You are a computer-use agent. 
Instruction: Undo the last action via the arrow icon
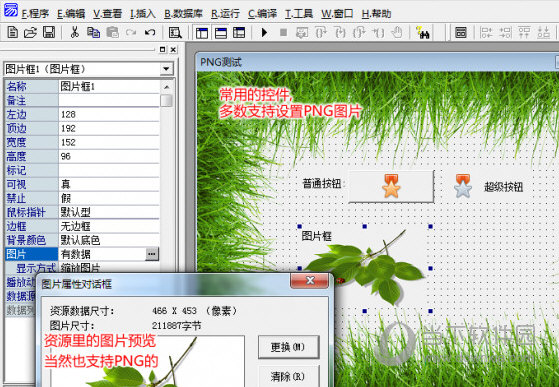coord(150,33)
